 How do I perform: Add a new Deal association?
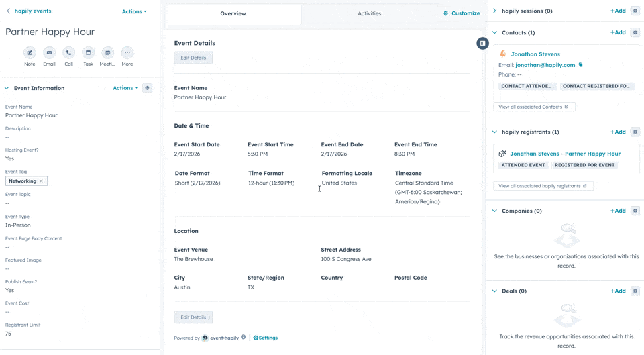(x=617, y=291)
